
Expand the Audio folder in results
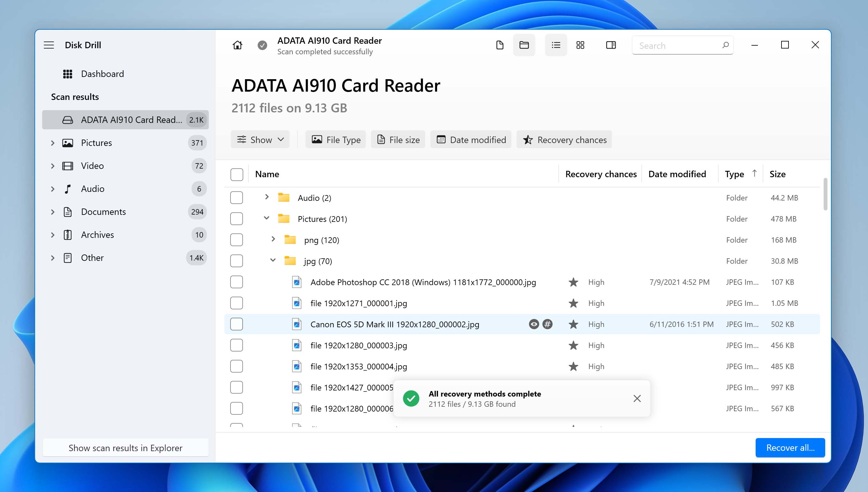tap(267, 197)
